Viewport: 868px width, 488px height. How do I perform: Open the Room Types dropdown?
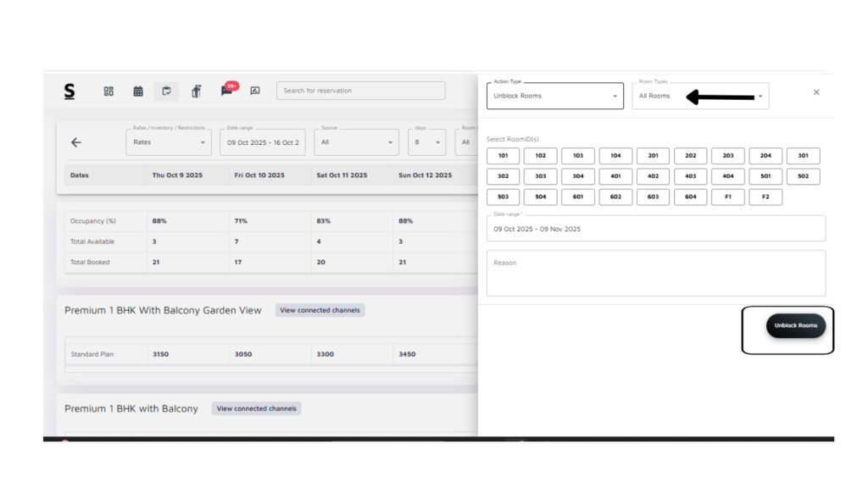click(x=700, y=96)
